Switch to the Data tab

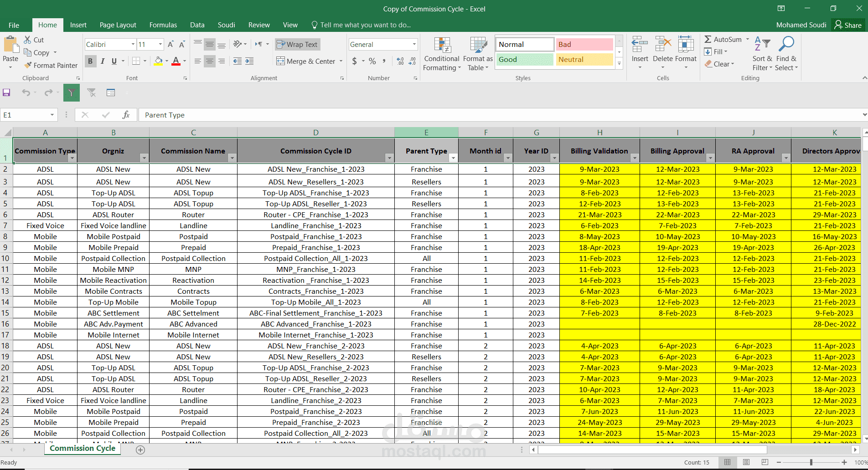pyautogui.click(x=197, y=25)
